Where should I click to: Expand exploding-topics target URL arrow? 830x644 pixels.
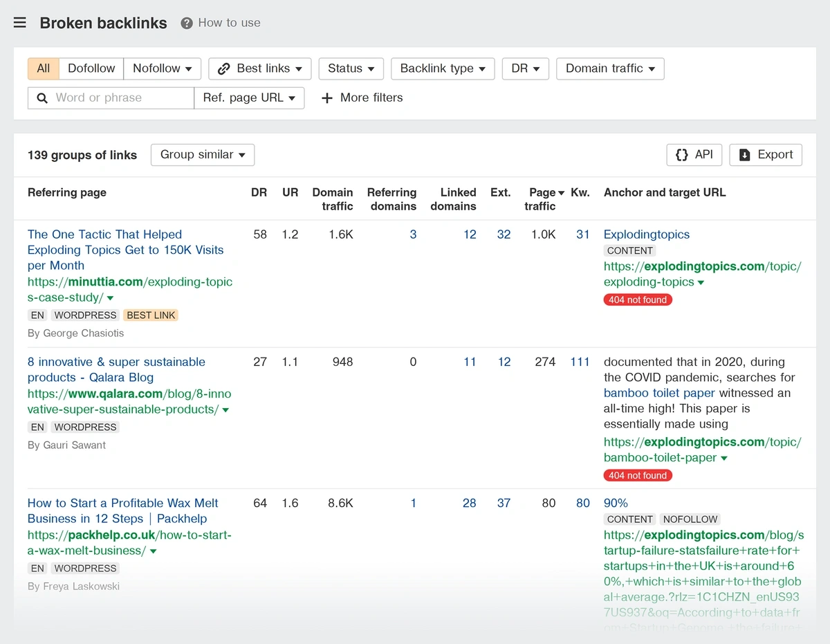pyautogui.click(x=701, y=283)
